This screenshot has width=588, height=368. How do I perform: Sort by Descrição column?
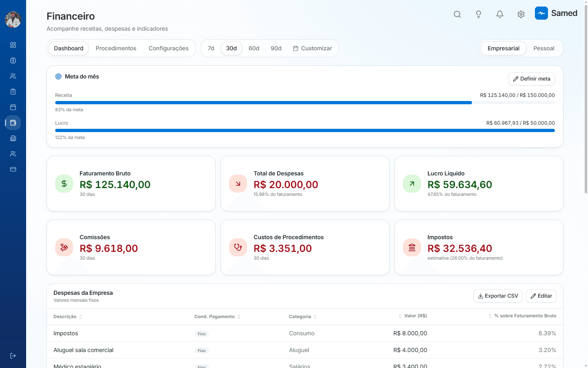tap(68, 316)
